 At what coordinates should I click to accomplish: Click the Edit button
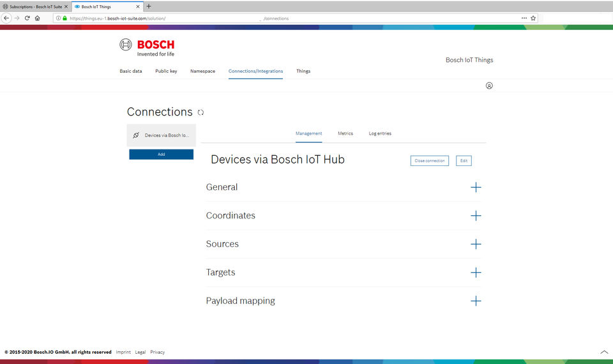click(x=464, y=161)
